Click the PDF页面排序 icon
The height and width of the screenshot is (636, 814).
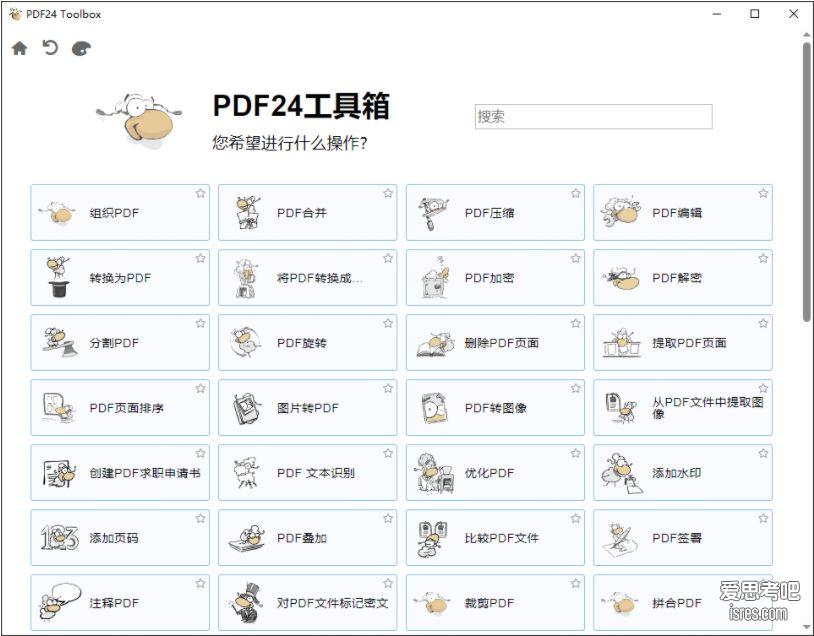[59, 408]
